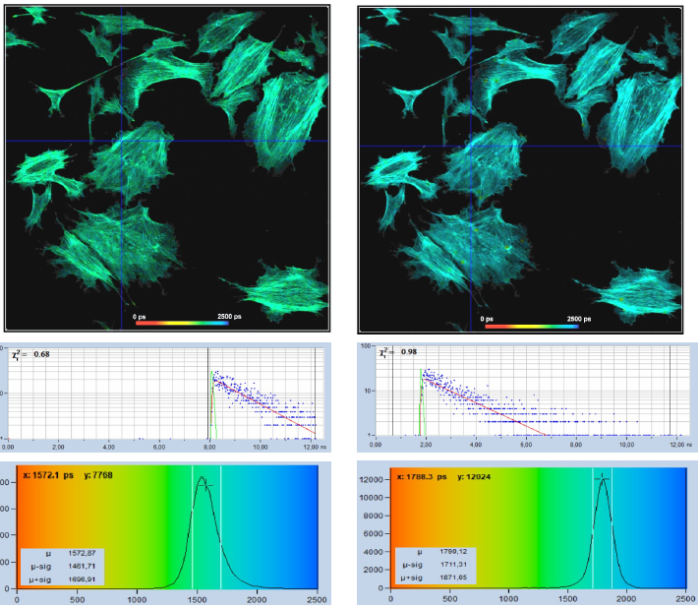700x608 pixels.
Task: Click the histogram peak in right lifetime distribution
Action: (x=603, y=479)
